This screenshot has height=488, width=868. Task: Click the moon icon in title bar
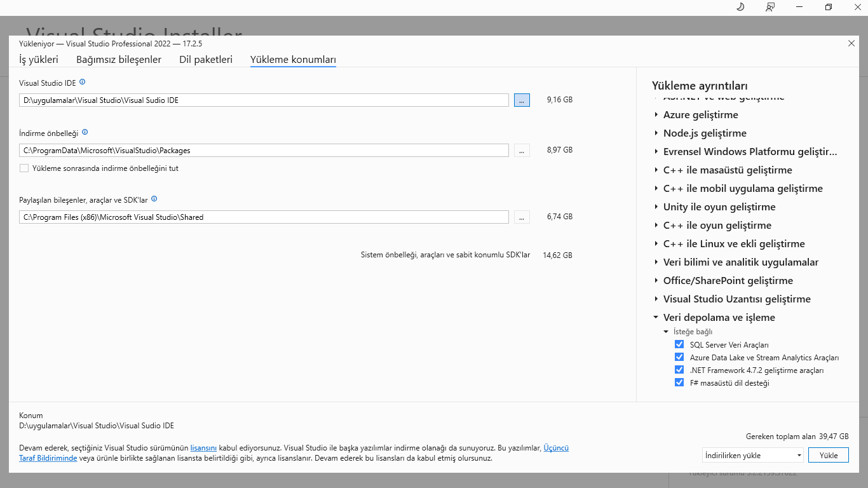[740, 7]
